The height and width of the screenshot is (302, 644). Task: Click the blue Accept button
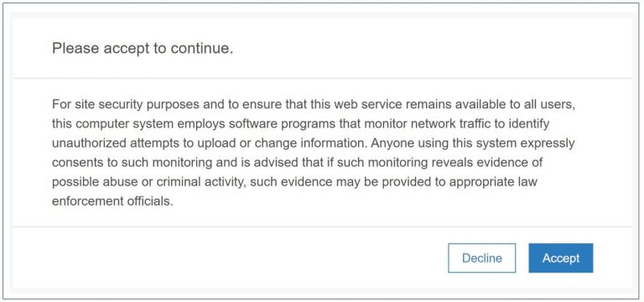pyautogui.click(x=561, y=258)
